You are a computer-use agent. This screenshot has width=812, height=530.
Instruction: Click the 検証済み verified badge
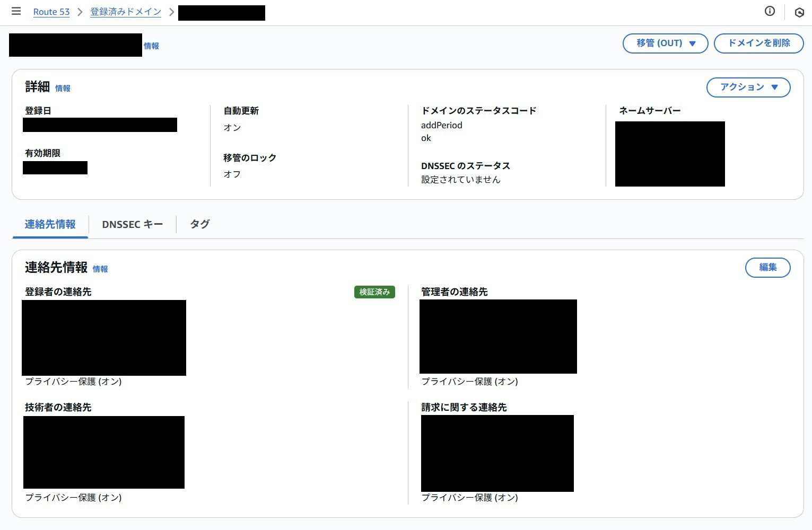(x=374, y=292)
